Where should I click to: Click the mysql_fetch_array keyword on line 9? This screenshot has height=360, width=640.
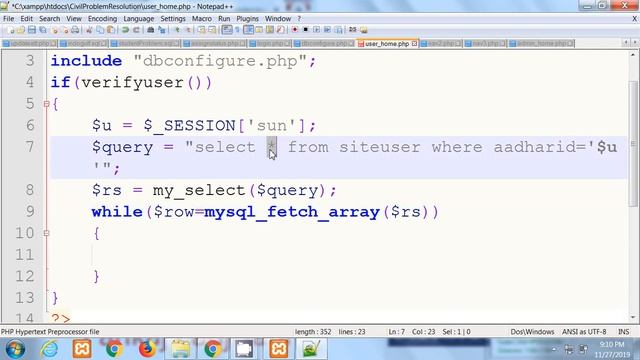(x=292, y=212)
